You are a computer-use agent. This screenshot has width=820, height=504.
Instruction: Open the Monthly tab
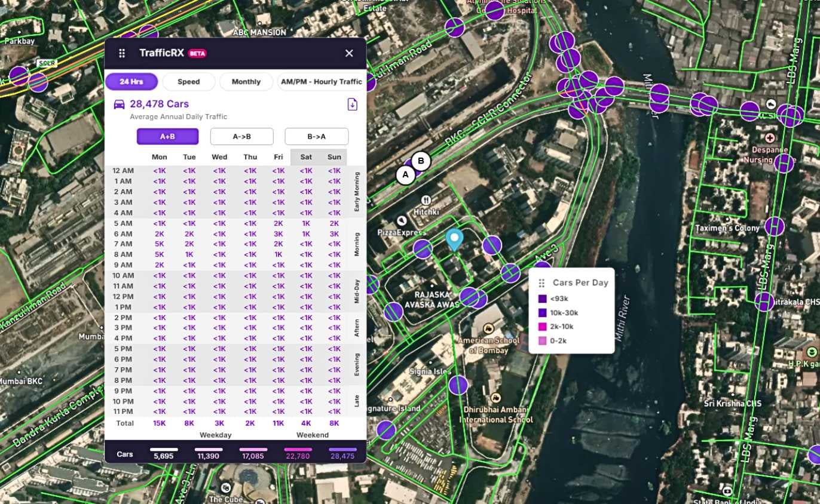coord(246,82)
